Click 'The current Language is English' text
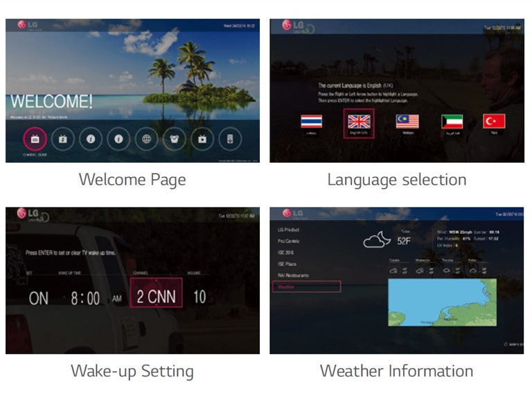The width and height of the screenshot is (532, 393). (355, 85)
